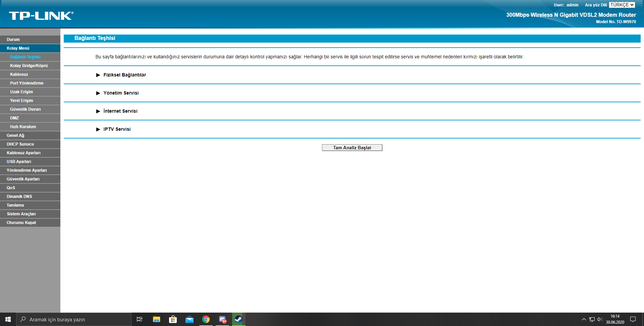Open the Durum menu
Screen dimensions: 644x326
click(30, 40)
